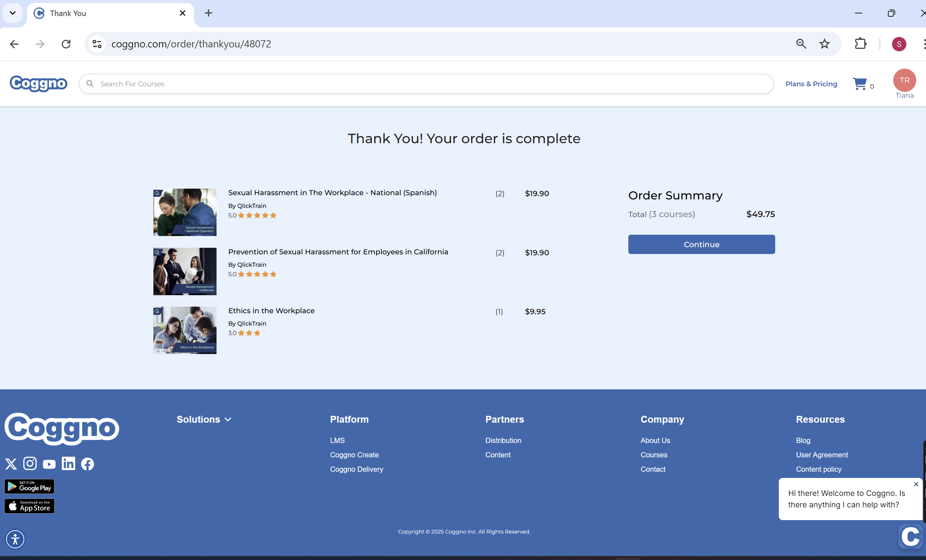Reload the page with refresh icon
This screenshot has width=926, height=560.
pos(66,44)
